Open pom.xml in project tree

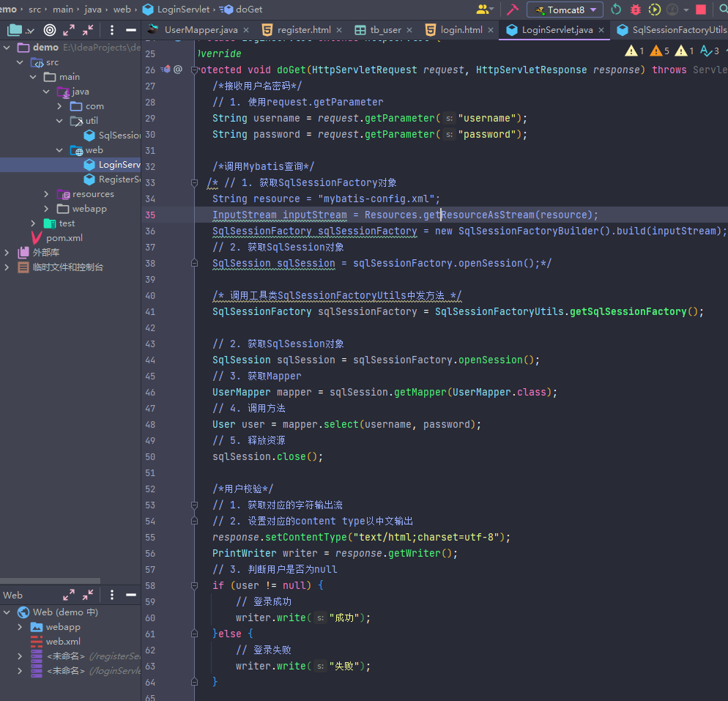tap(57, 238)
